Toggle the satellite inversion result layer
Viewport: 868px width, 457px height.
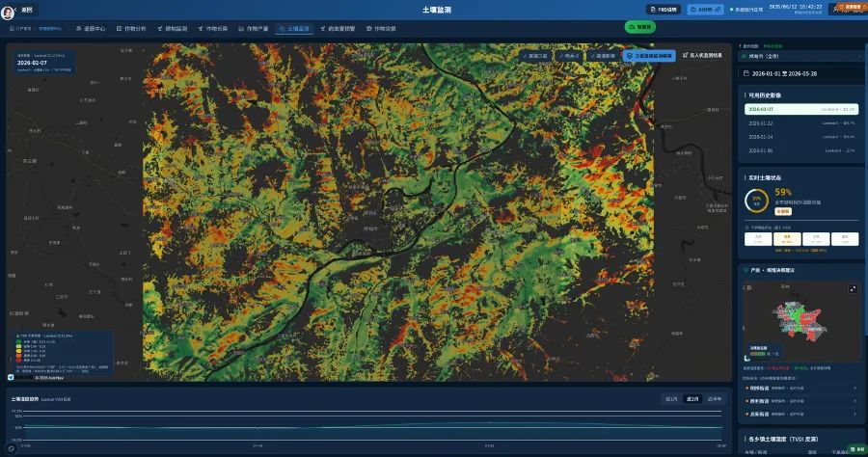coord(649,56)
